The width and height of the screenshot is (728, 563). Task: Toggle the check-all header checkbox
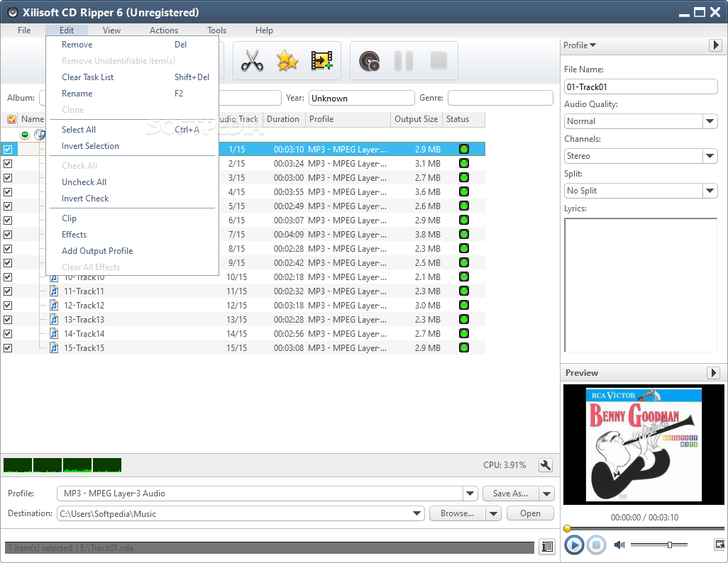pyautogui.click(x=11, y=119)
